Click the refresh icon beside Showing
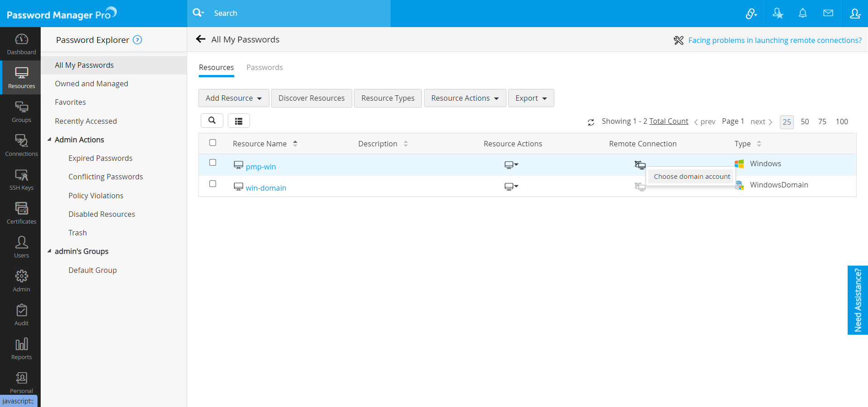This screenshot has width=868, height=407. [590, 122]
